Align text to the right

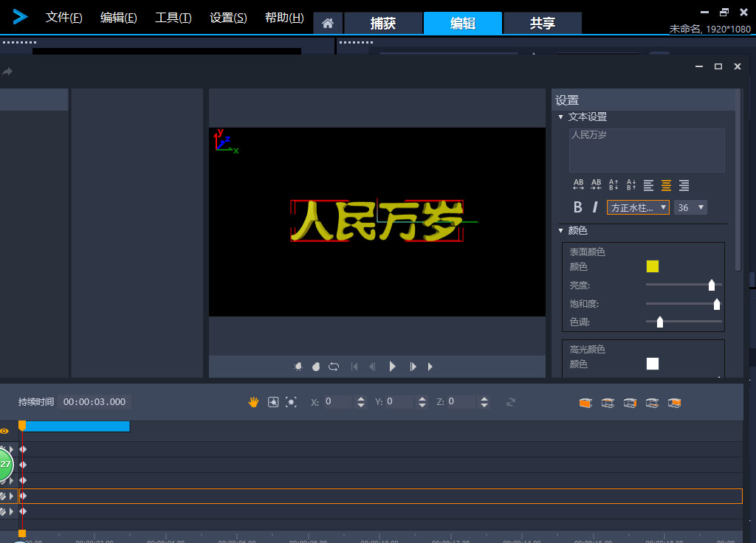[x=684, y=185]
